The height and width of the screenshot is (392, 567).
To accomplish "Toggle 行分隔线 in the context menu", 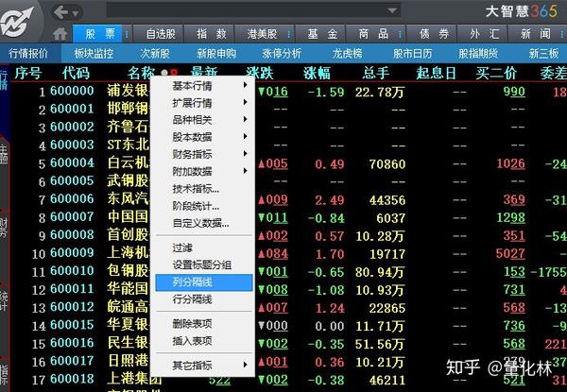I will 204,299.
